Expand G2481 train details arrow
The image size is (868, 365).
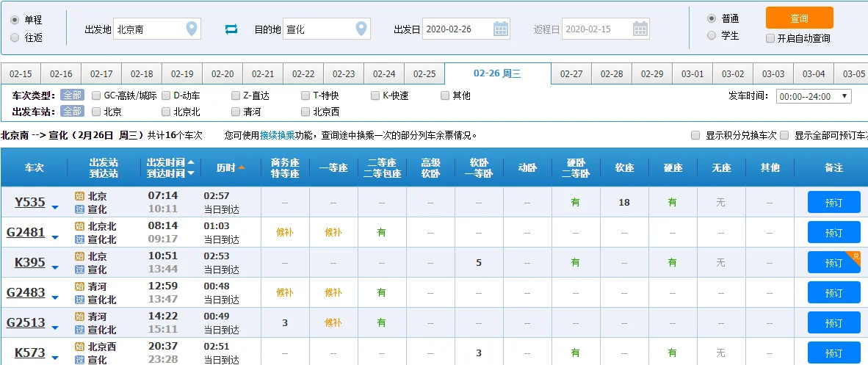coord(55,238)
